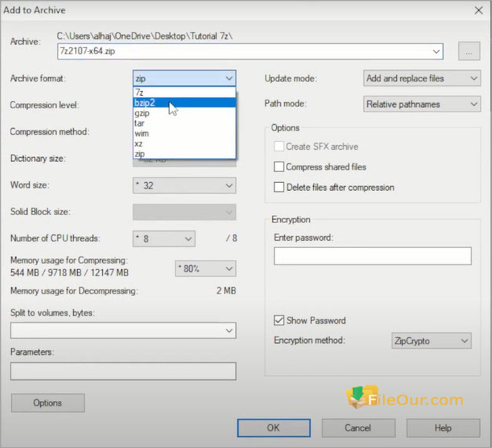Click the browse button beside archive name

pyautogui.click(x=469, y=51)
